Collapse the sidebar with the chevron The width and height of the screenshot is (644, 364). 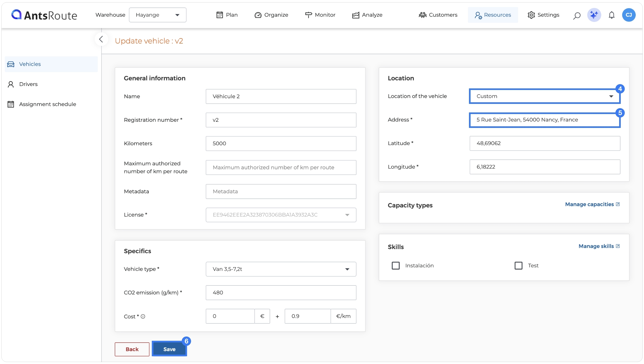101,40
